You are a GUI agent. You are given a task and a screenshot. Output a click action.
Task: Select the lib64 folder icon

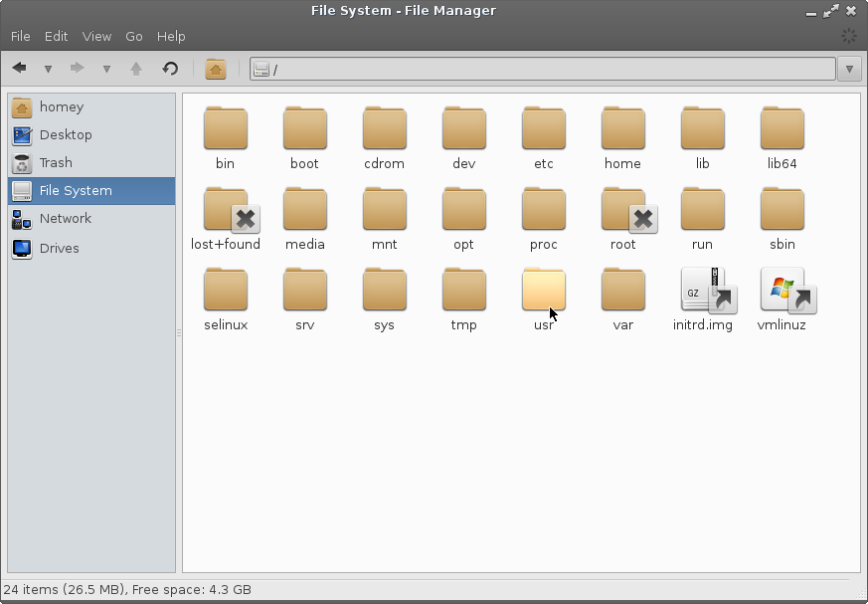click(x=782, y=128)
